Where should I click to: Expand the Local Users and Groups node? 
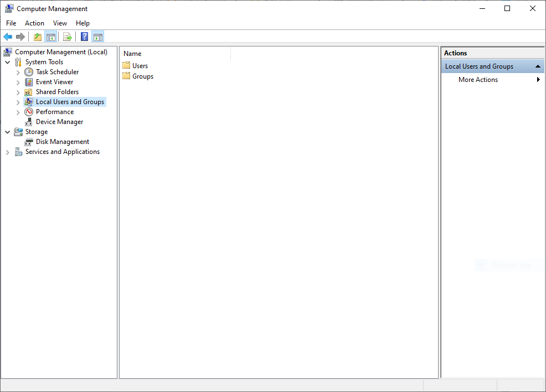(18, 102)
